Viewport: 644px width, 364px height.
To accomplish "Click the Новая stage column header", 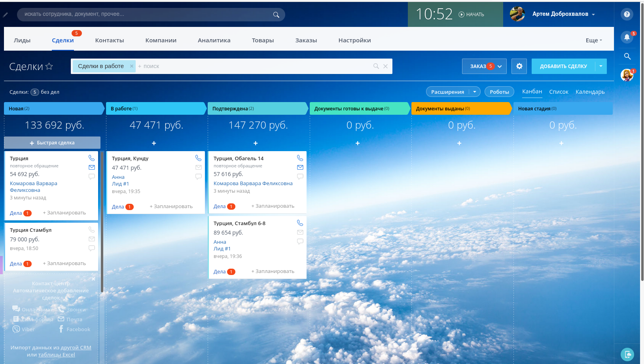I will pyautogui.click(x=54, y=108).
